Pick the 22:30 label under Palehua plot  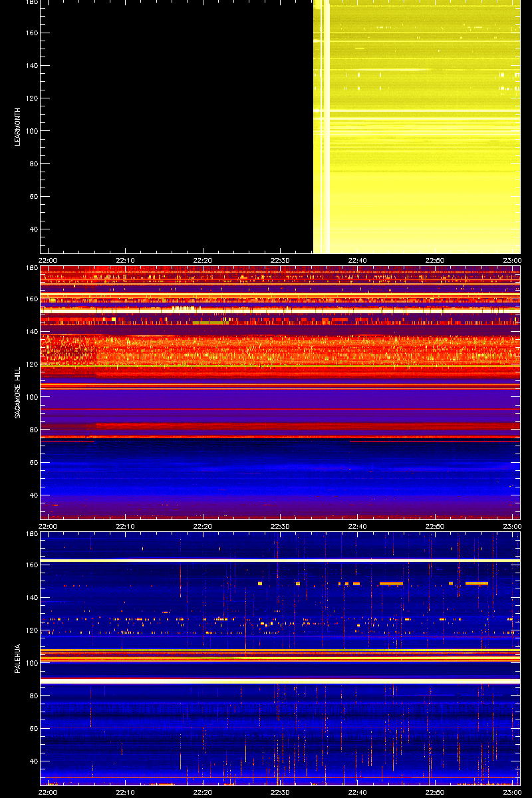click(x=281, y=792)
